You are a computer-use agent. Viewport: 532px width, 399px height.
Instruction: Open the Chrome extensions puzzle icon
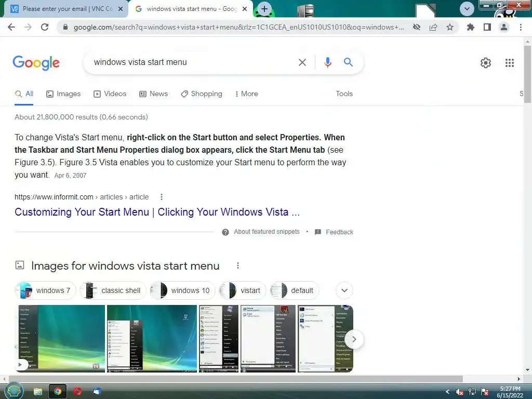click(471, 27)
